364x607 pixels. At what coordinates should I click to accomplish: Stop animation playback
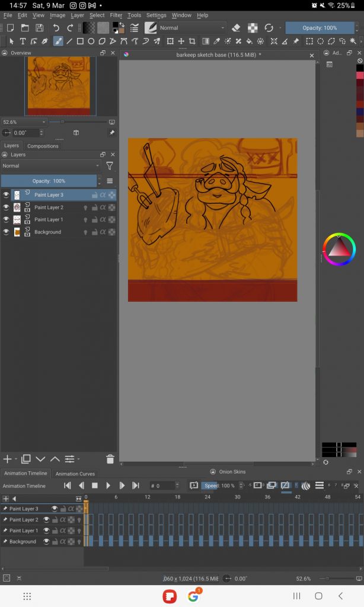(x=94, y=485)
